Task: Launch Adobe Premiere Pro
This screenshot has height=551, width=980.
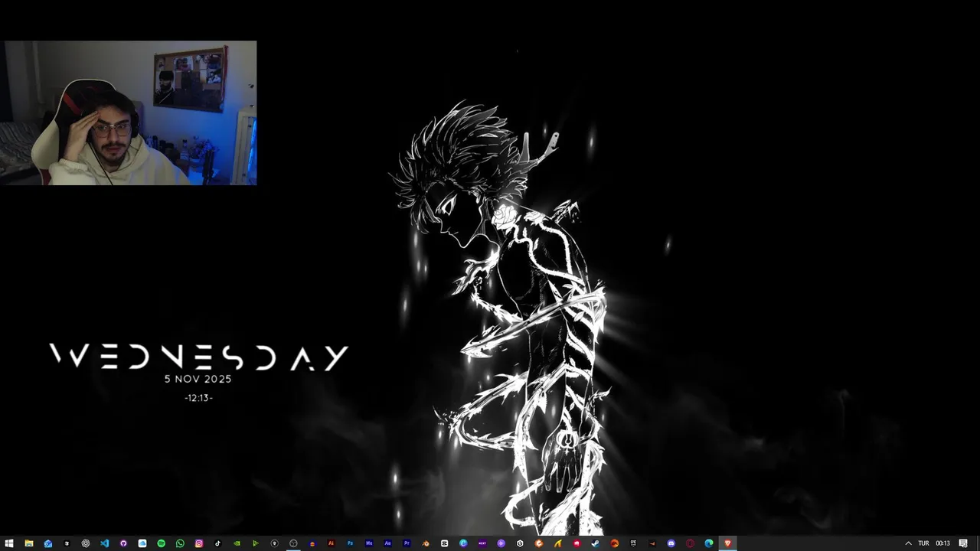Action: pyautogui.click(x=407, y=543)
